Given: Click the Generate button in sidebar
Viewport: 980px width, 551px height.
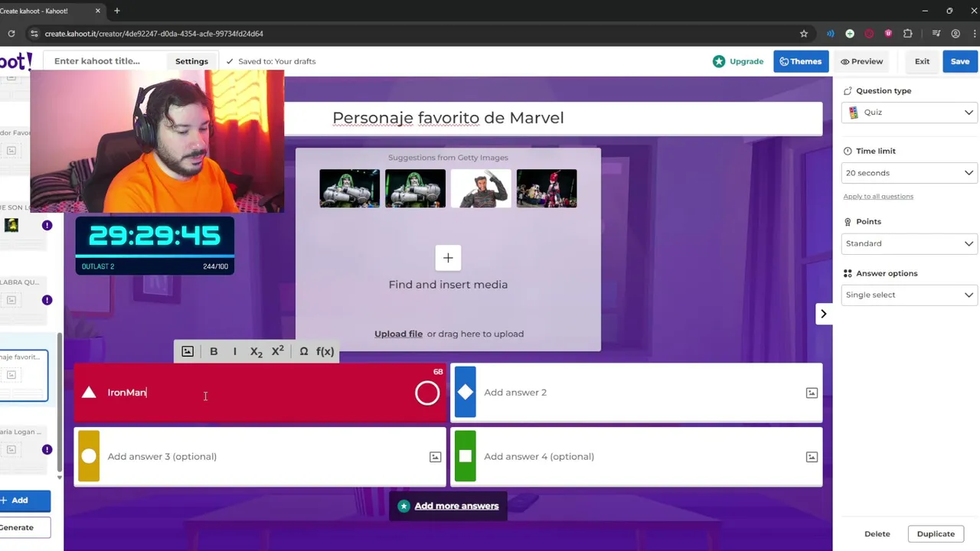Looking at the screenshot, I should coord(23,527).
